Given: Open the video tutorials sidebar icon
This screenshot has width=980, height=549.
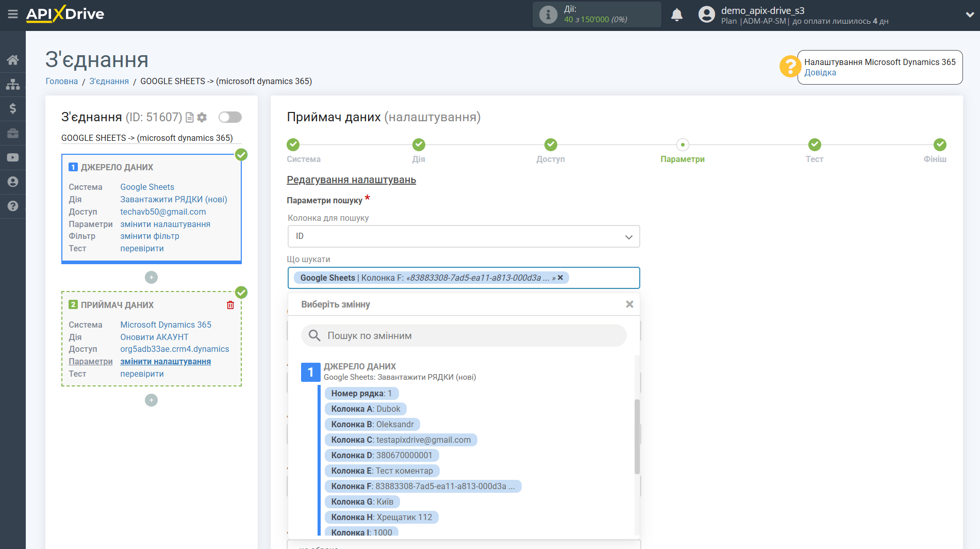Looking at the screenshot, I should coord(13,157).
